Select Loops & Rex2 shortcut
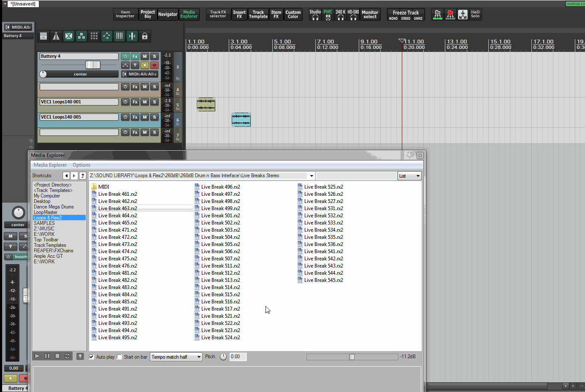 pos(59,218)
